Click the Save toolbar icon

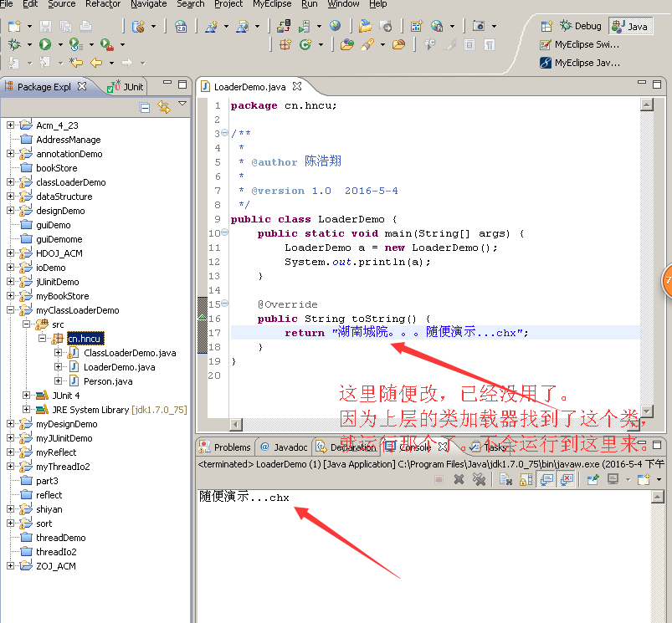tap(45, 26)
